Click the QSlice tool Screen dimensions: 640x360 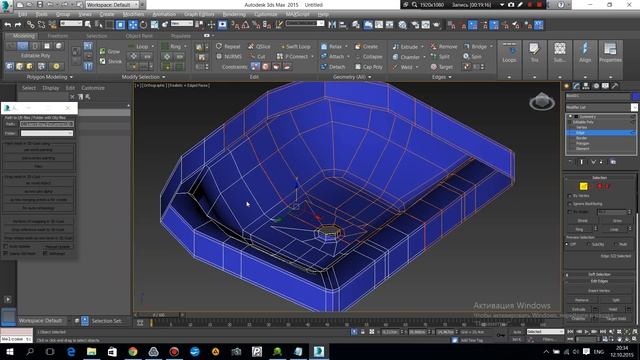coord(259,47)
